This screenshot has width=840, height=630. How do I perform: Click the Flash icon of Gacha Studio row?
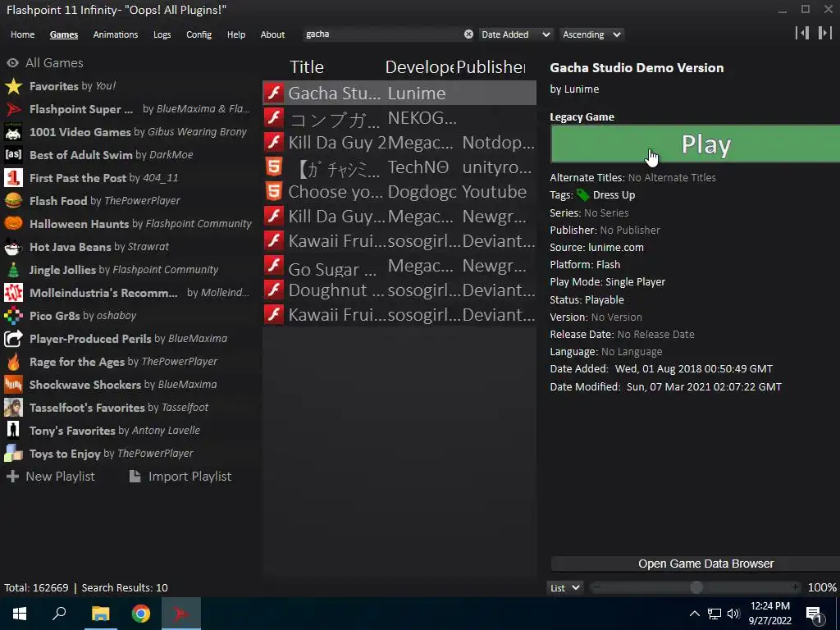pyautogui.click(x=274, y=93)
